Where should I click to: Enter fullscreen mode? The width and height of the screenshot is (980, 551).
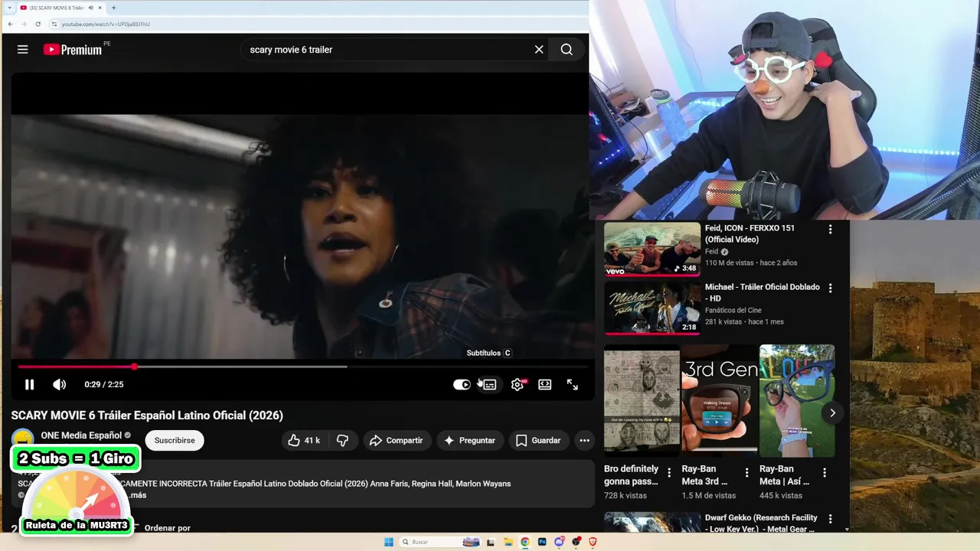572,384
